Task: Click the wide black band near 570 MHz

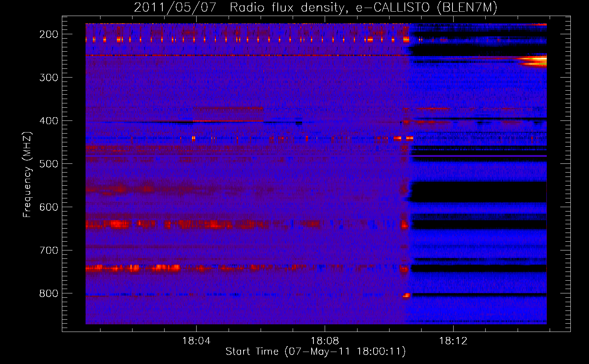Action: click(479, 192)
